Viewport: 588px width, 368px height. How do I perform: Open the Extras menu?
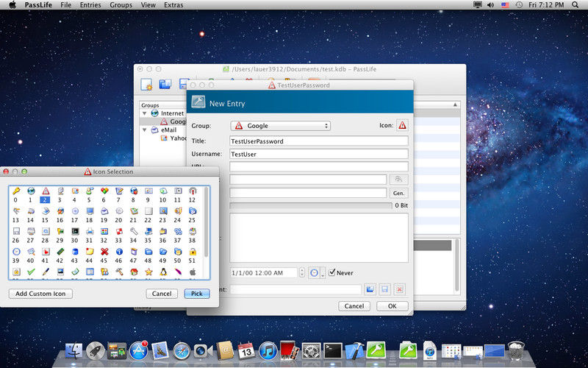173,5
